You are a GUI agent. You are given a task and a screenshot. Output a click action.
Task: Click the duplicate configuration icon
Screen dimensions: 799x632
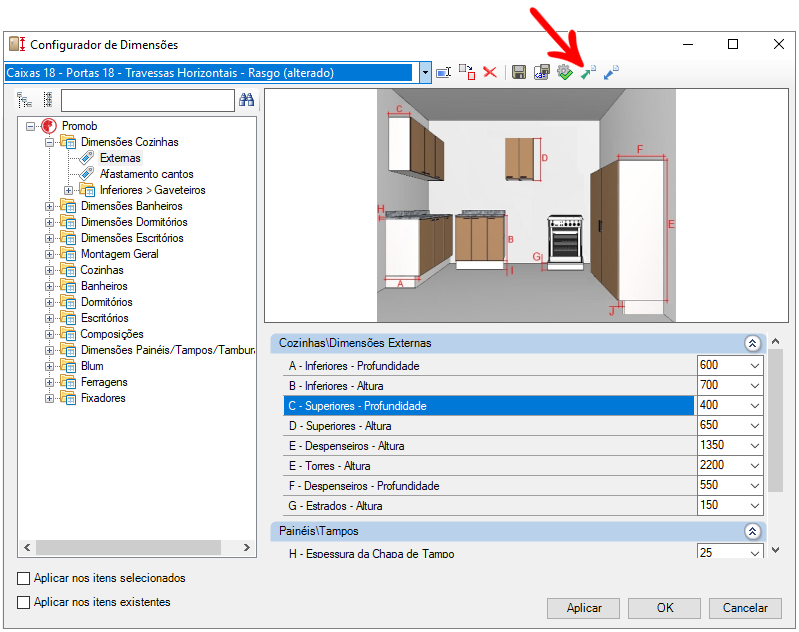click(467, 72)
